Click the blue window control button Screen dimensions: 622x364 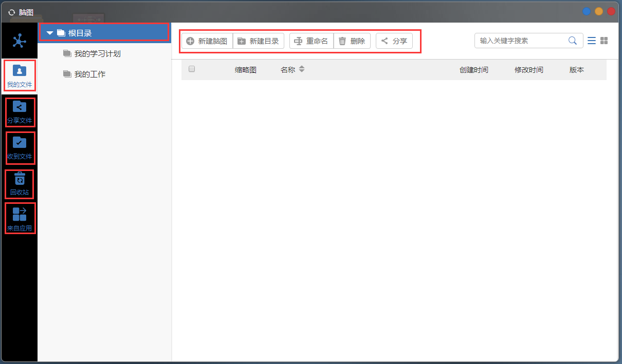click(587, 11)
